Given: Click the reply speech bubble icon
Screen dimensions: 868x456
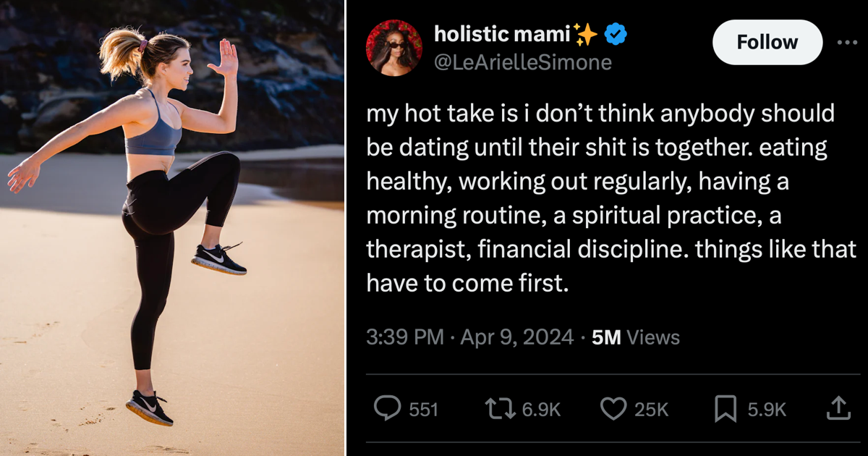Looking at the screenshot, I should (387, 409).
